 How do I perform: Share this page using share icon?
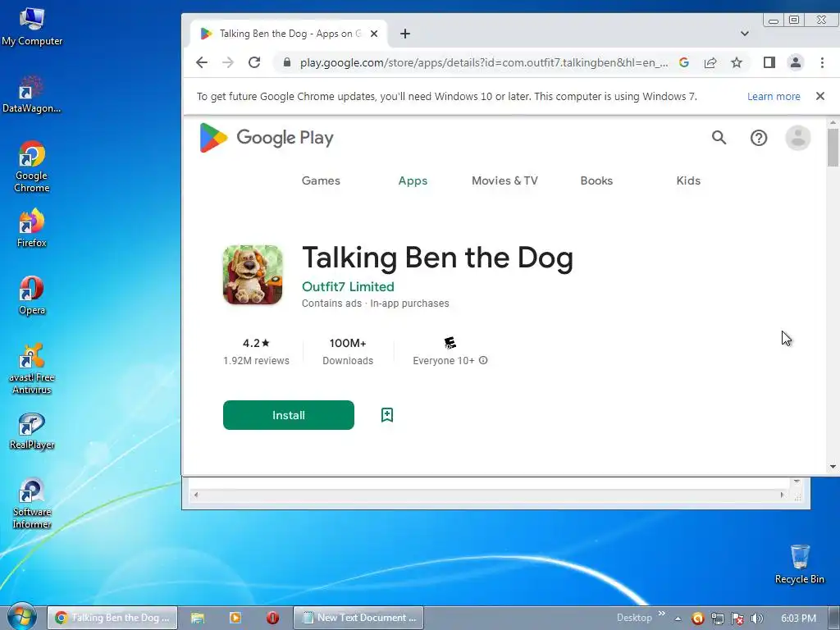coord(710,62)
